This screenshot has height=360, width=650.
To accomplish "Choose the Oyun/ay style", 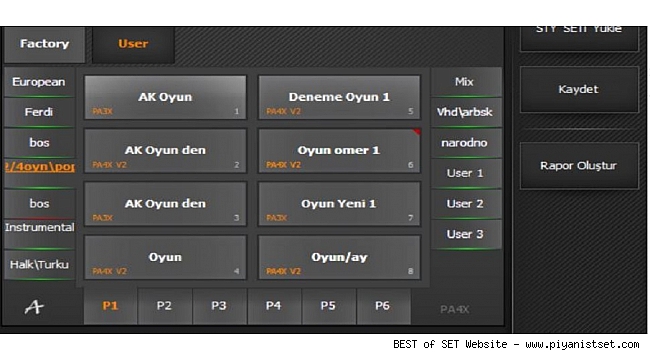I will pos(339,258).
